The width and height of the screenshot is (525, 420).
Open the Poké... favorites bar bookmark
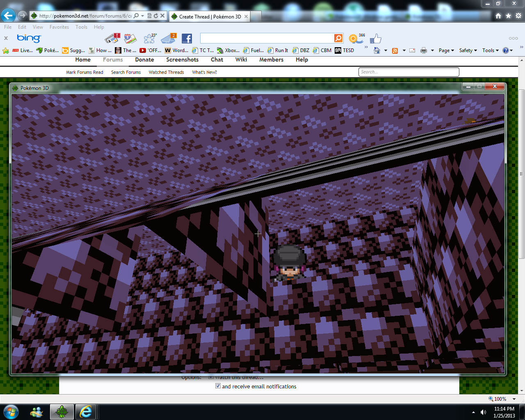click(48, 50)
